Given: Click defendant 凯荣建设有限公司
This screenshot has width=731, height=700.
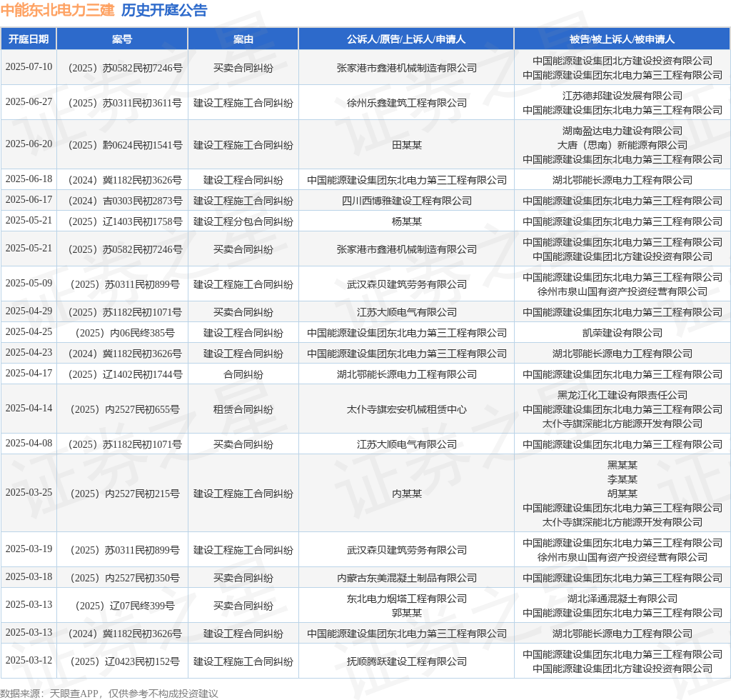Looking at the screenshot, I should [x=622, y=333].
